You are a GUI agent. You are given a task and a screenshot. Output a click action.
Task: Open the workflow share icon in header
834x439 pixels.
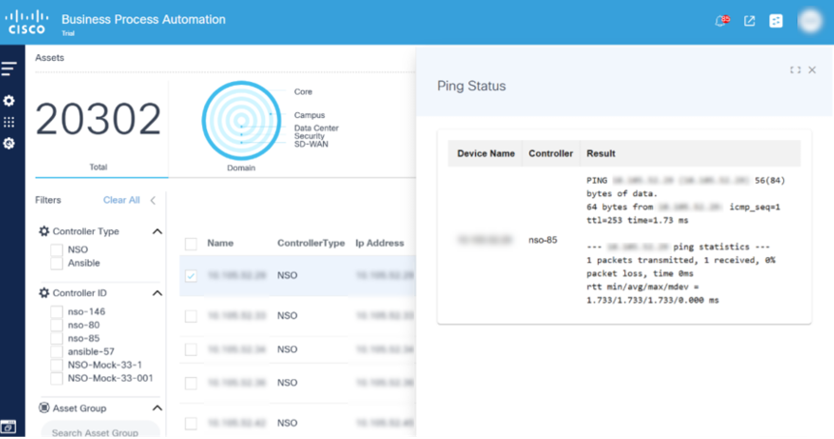[775, 21]
